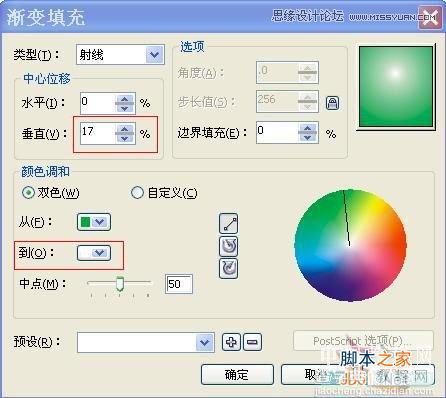Click the 边界填充 edge pad input field
The image size is (446, 398).
[x=277, y=133]
